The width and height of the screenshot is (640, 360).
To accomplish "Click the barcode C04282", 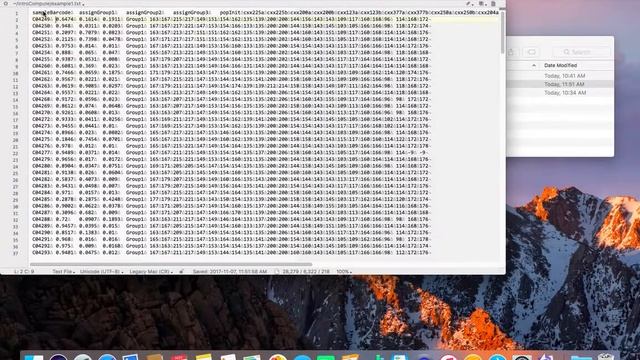I will (42, 179).
